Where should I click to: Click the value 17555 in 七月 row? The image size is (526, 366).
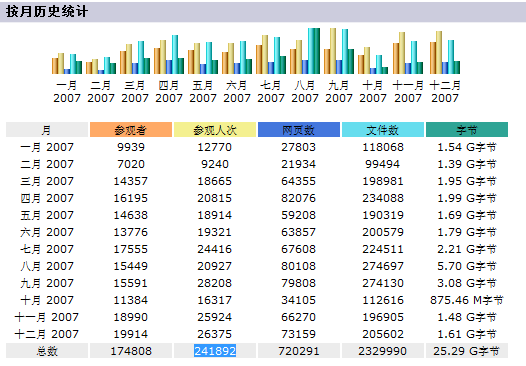131,249
